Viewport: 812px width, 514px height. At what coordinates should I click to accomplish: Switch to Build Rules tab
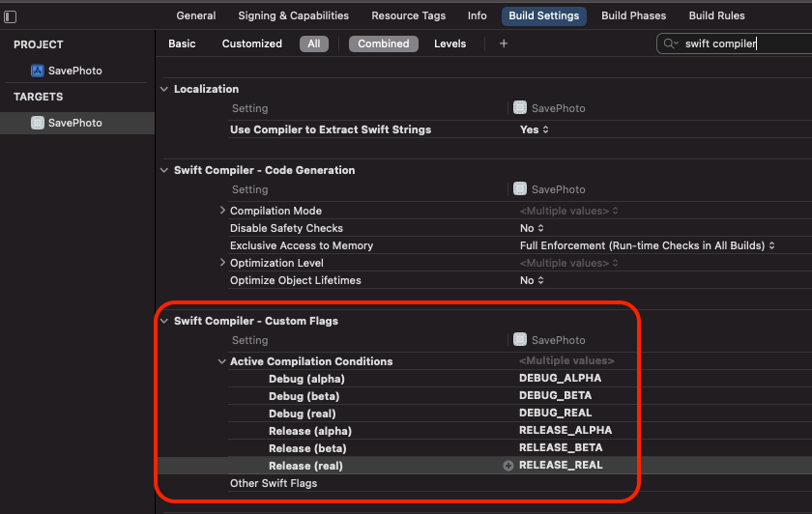point(716,16)
